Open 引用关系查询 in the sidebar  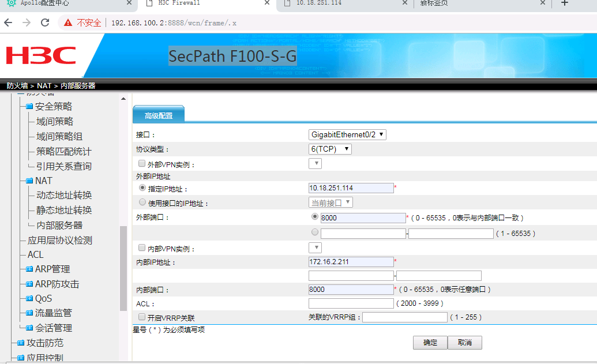point(64,166)
